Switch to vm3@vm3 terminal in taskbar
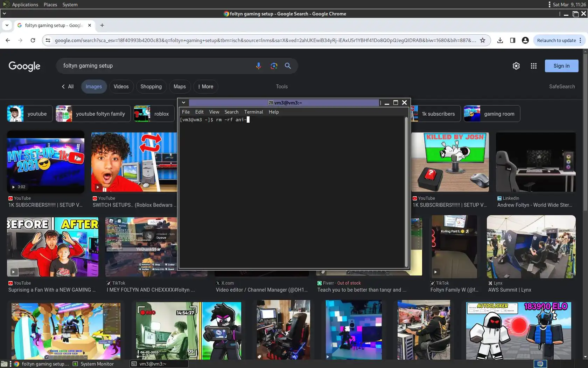Image resolution: width=588 pixels, height=368 pixels. point(159,364)
